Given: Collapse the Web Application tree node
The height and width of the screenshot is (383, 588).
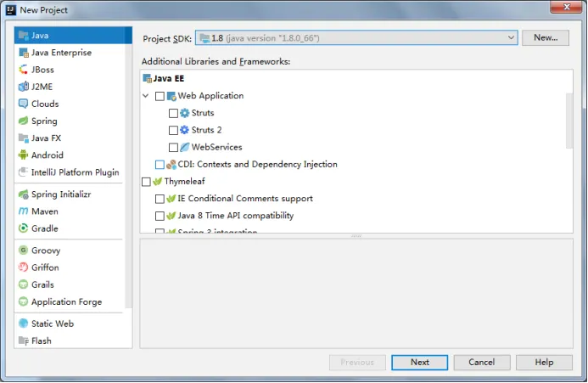Looking at the screenshot, I should click(x=146, y=96).
